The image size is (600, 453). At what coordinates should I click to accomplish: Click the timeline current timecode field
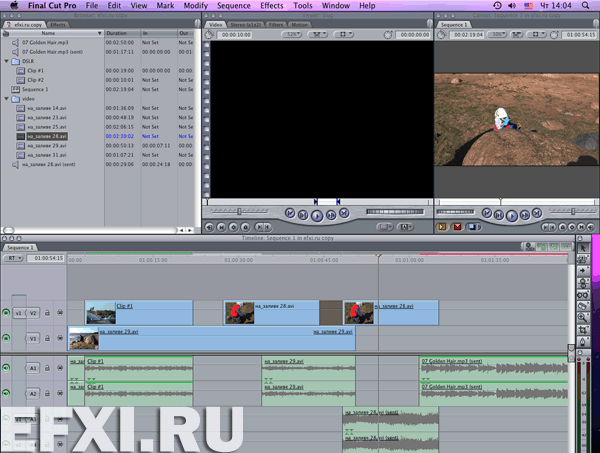49,258
